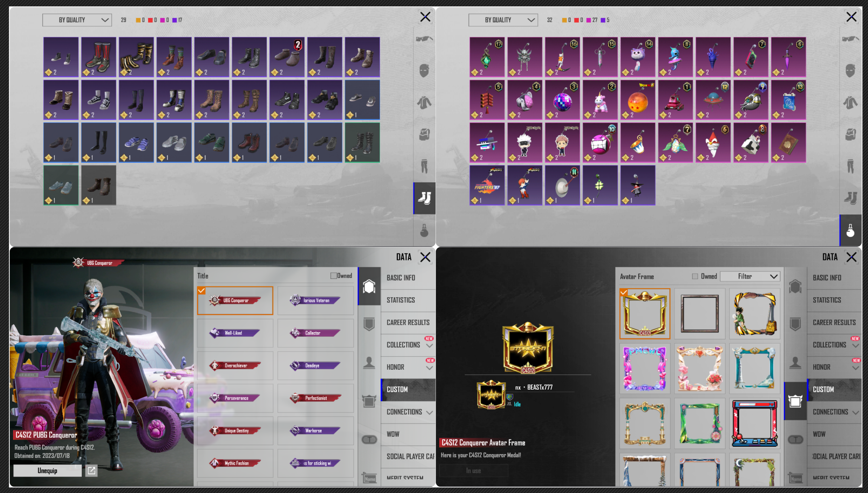Select the four-leaf clover ornament item
Image resolution: width=868 pixels, height=493 pixels.
click(600, 185)
